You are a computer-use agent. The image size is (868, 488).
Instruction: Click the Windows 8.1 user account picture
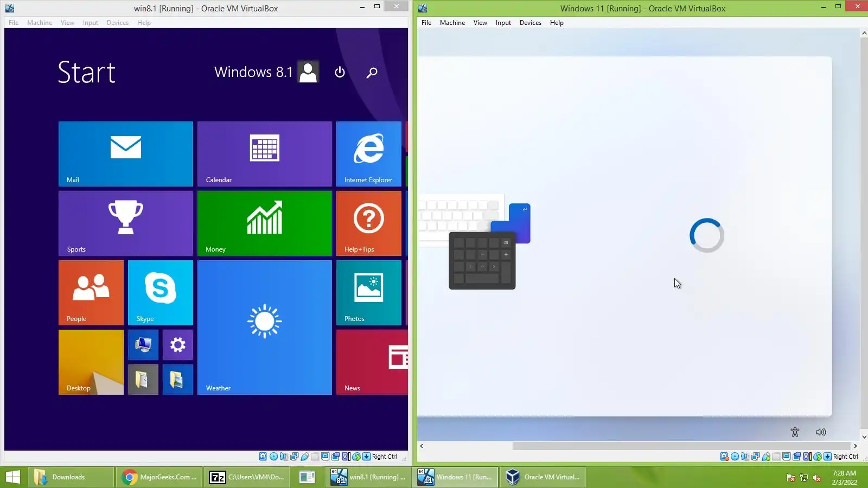[x=308, y=72]
